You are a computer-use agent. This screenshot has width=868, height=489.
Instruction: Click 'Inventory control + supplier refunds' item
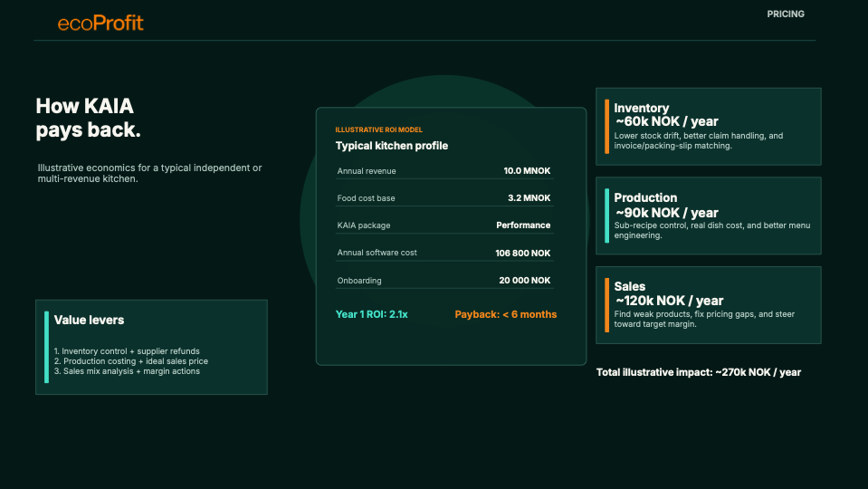pyautogui.click(x=127, y=351)
